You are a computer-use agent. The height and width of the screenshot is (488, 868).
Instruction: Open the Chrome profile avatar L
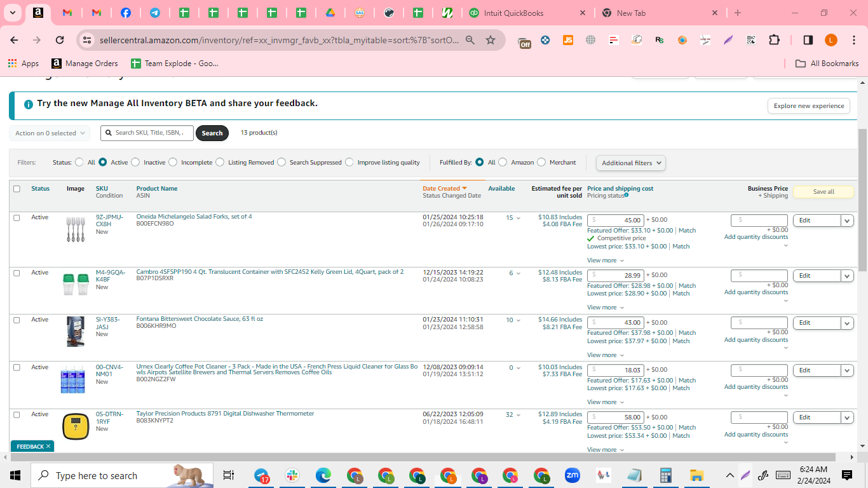[831, 40]
